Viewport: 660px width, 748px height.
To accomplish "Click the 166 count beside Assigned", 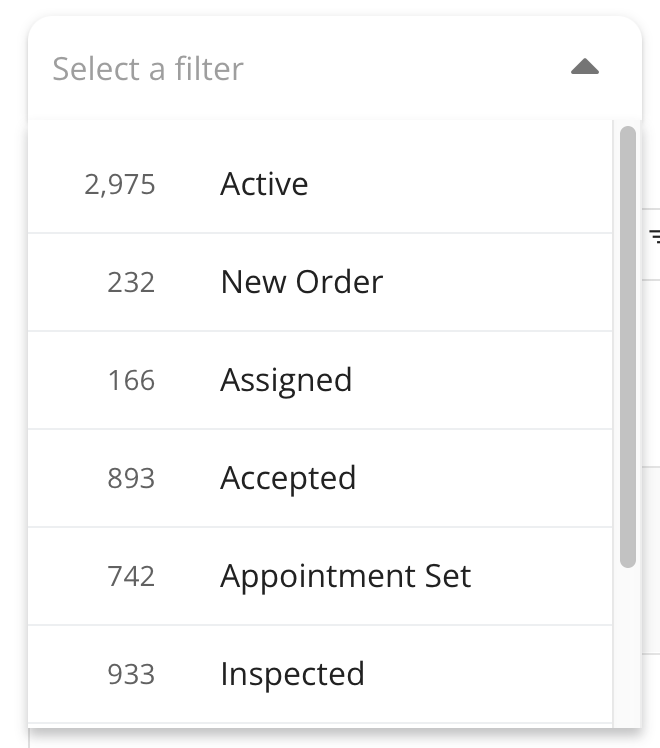I will pyautogui.click(x=131, y=380).
